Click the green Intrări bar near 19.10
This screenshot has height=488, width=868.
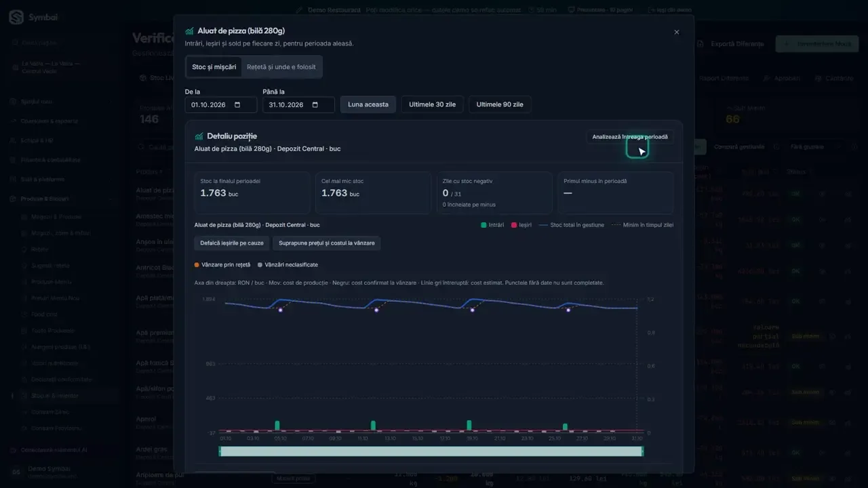pyautogui.click(x=469, y=425)
